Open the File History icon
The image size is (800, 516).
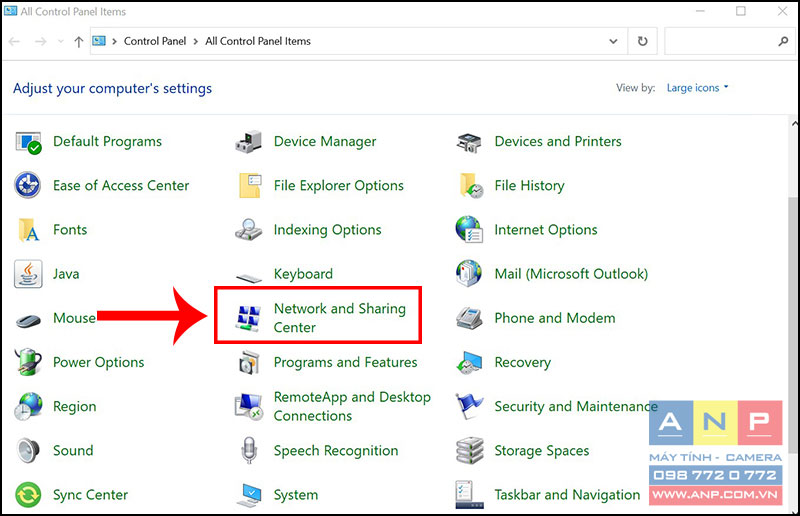click(470, 185)
